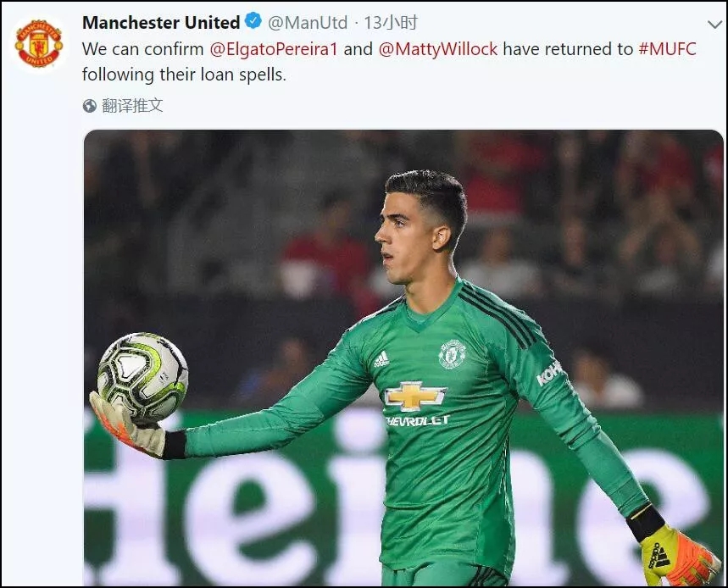The width and height of the screenshot is (728, 588).
Task: Click the 翻译推文 translate tweet link
Action: coord(132,106)
